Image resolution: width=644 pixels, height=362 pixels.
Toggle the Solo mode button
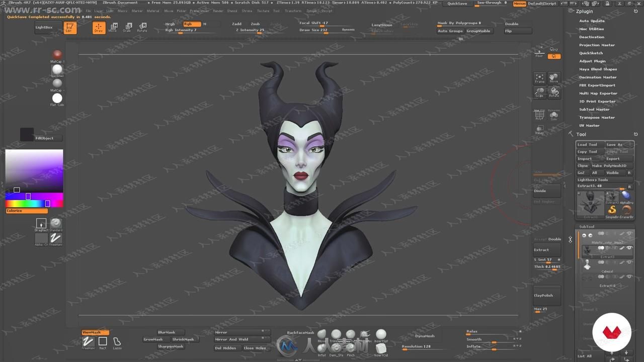(554, 115)
